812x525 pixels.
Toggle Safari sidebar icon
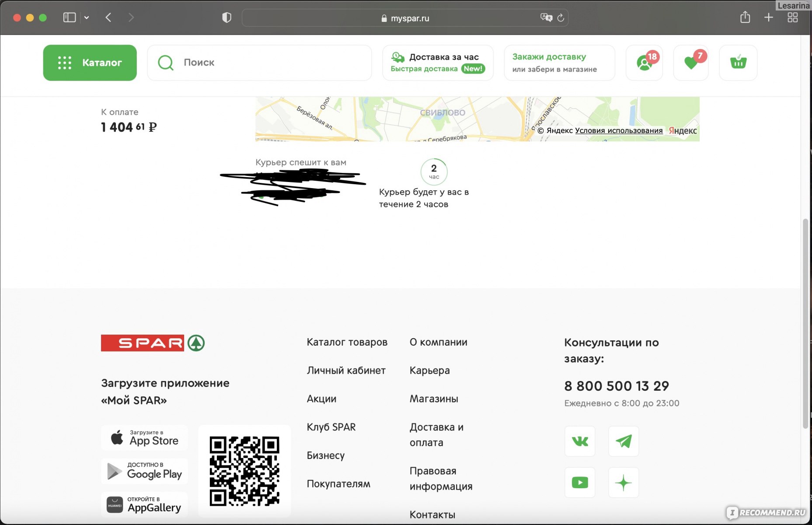tap(70, 17)
